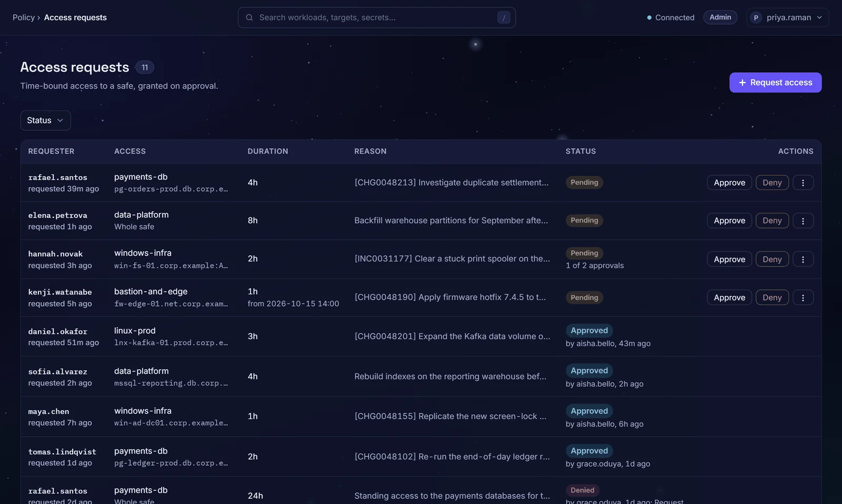Click the Status column header

[581, 151]
